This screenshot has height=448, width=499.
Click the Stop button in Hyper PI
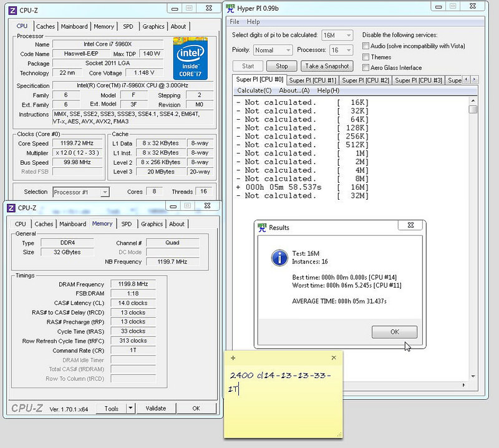tap(282, 66)
